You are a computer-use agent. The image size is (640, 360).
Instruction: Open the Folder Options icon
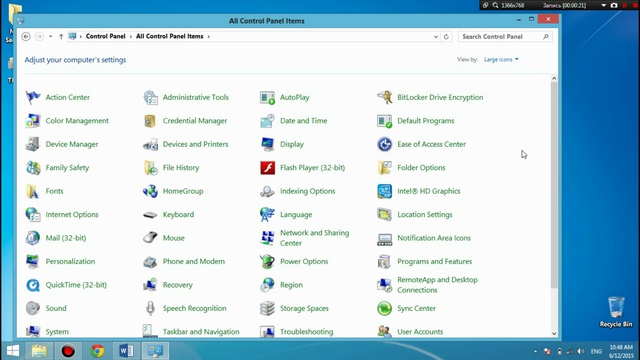[x=384, y=168]
